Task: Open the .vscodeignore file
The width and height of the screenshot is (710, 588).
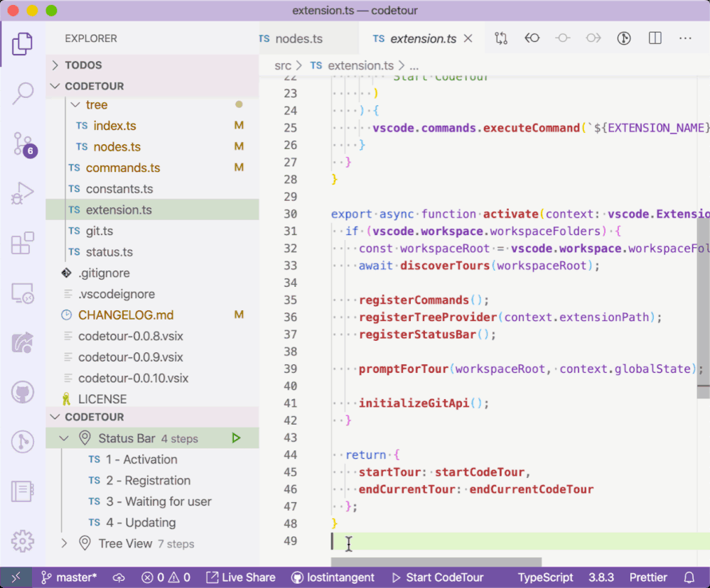Action: 152,294
